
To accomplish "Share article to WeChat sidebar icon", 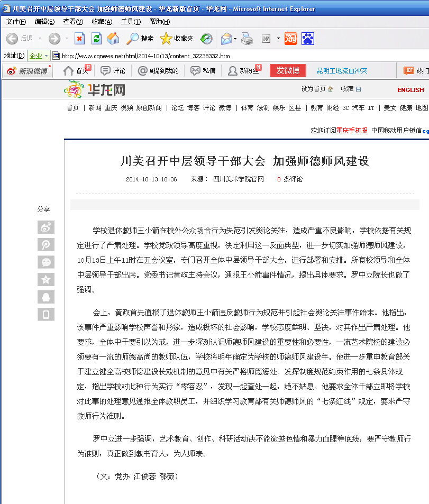I will coord(46,262).
